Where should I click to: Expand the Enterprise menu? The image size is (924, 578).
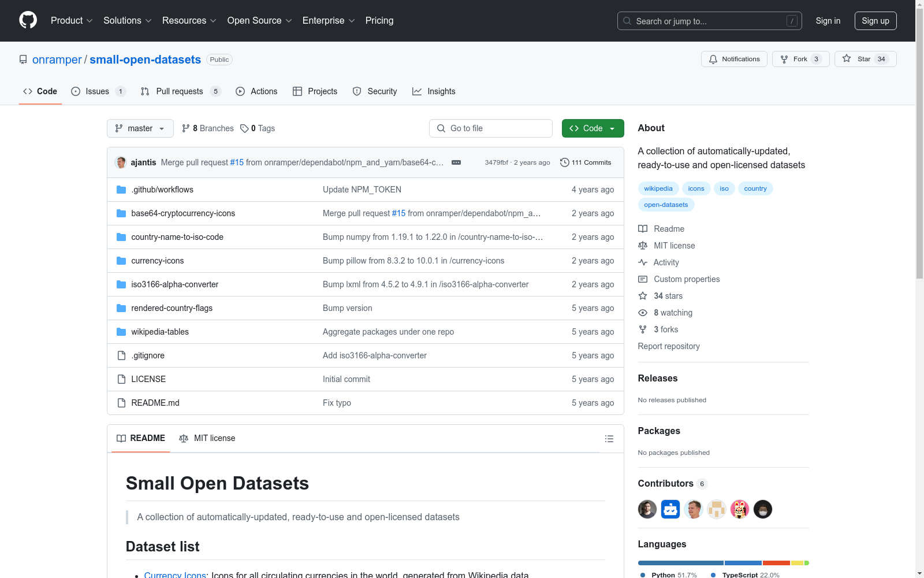click(329, 20)
